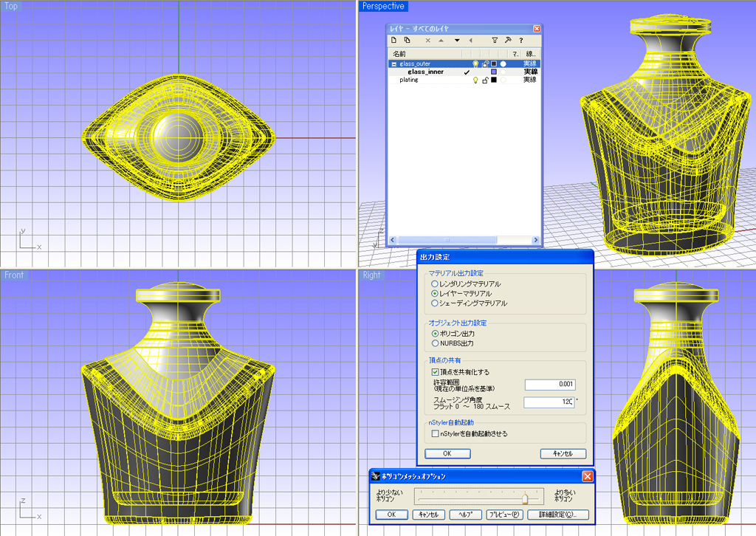Uncheck the 頂点を共有化する checkbox
The height and width of the screenshot is (536, 756).
point(436,372)
